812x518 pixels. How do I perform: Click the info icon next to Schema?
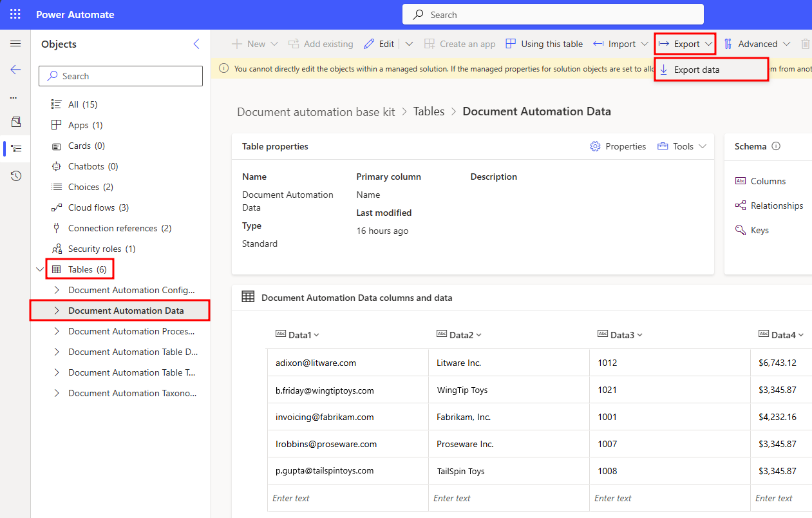pos(776,146)
